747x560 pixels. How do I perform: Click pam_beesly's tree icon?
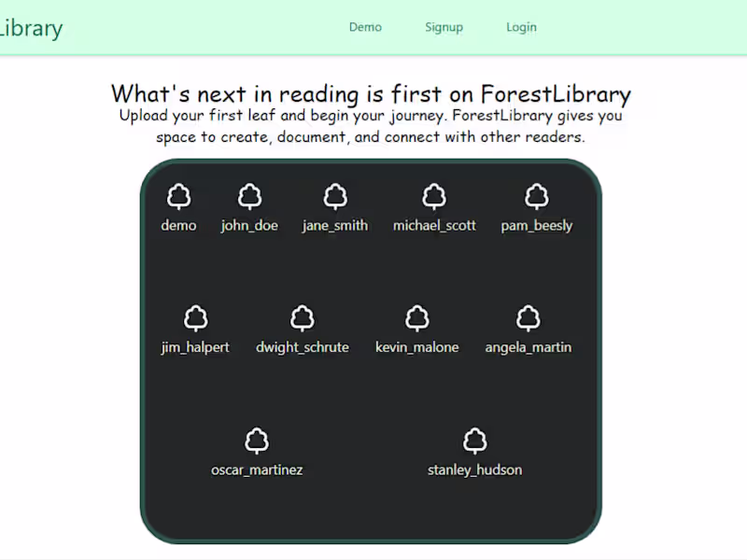click(537, 197)
